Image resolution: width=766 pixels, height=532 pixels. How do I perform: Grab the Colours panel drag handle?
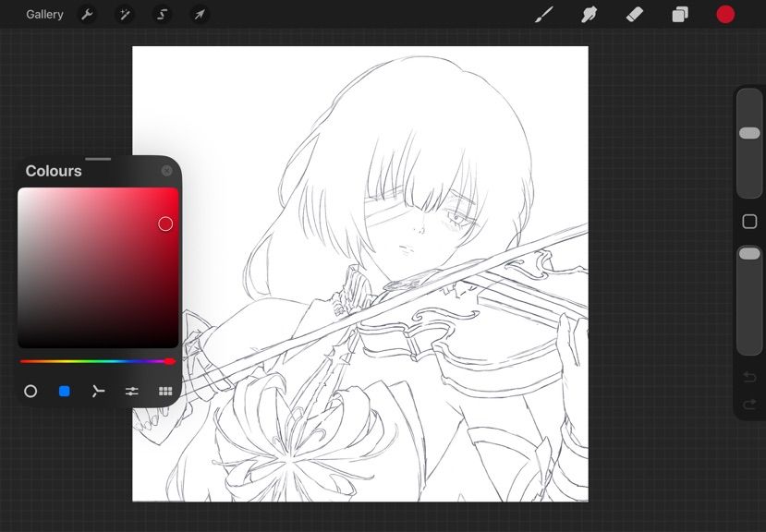coord(98,159)
